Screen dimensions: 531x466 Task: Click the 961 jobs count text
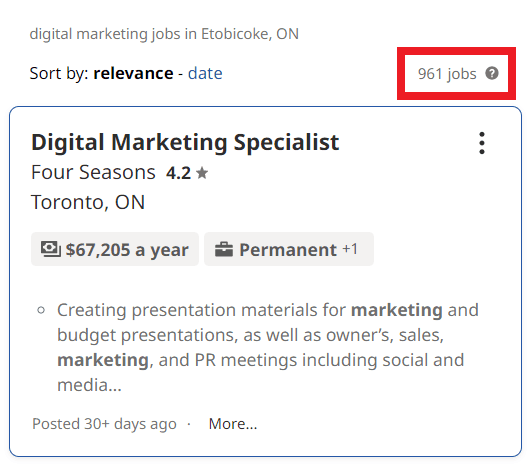pyautogui.click(x=447, y=74)
